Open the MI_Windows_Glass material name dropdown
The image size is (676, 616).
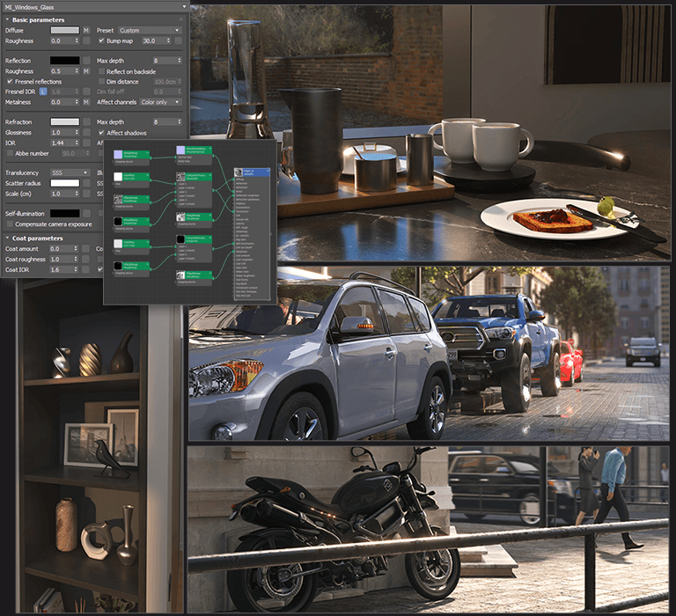(x=95, y=6)
